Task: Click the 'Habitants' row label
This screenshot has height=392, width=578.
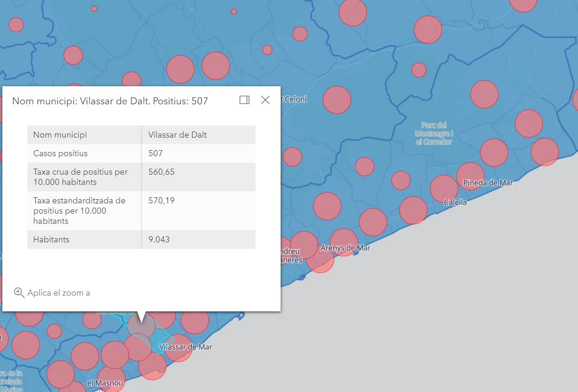Action: point(51,240)
